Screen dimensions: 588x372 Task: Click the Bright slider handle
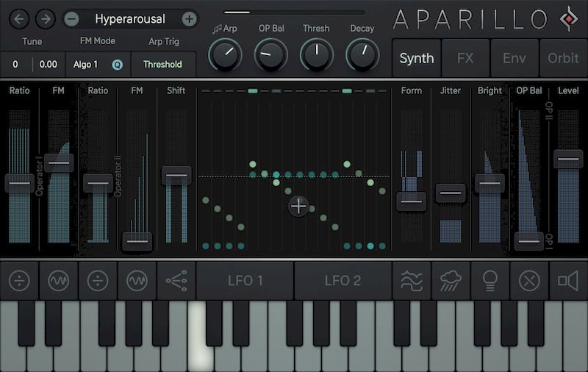(490, 183)
